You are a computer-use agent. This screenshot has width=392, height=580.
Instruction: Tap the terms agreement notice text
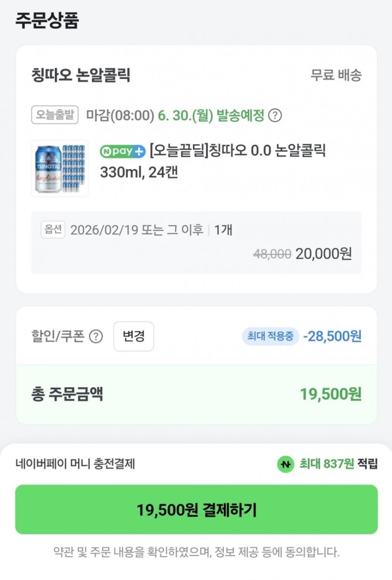click(196, 552)
